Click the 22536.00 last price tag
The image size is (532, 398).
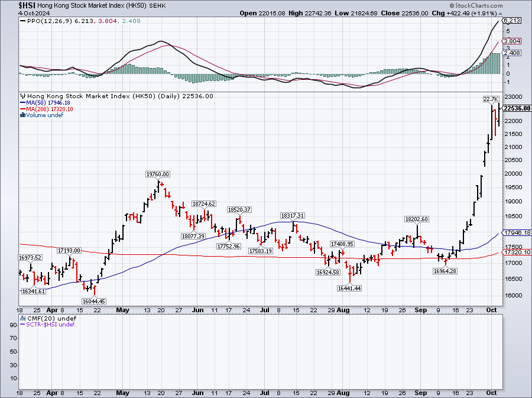tap(516, 108)
